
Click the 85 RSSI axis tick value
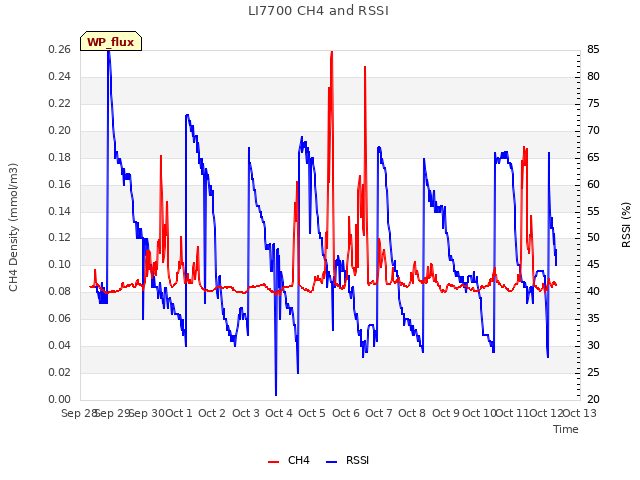coord(593,49)
